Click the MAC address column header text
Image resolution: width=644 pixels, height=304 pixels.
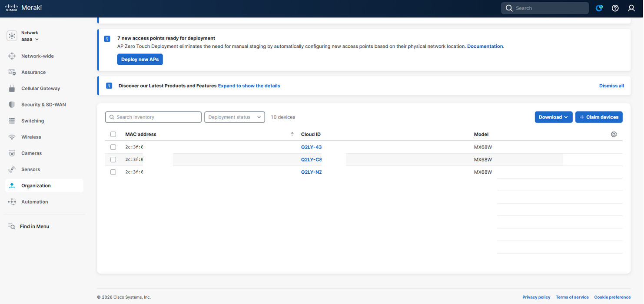(x=141, y=135)
